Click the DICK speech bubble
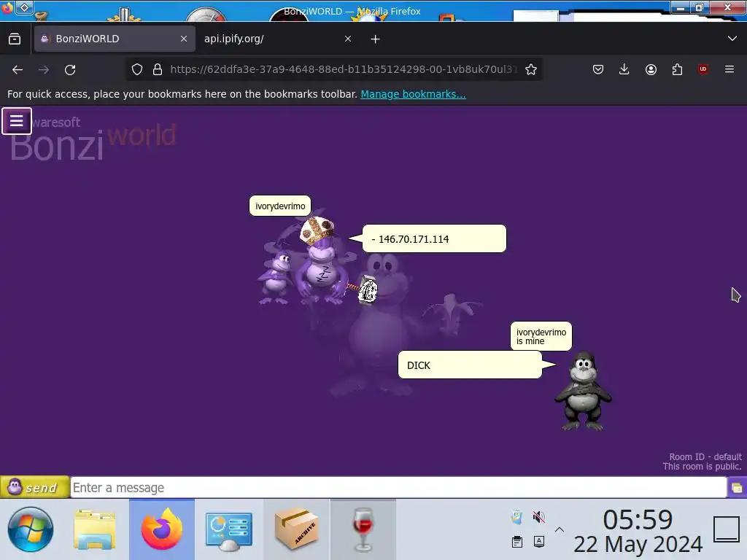This screenshot has height=560, width=747. (x=470, y=365)
